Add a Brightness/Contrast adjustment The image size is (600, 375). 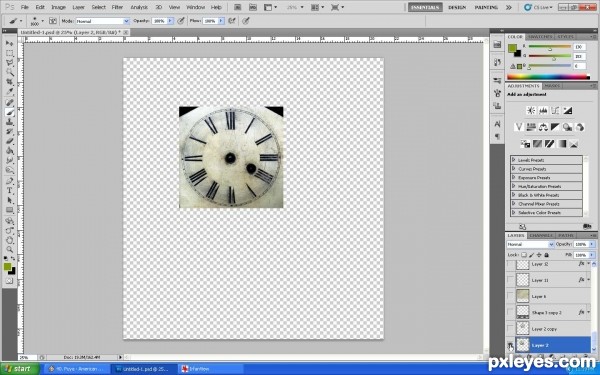coord(531,111)
